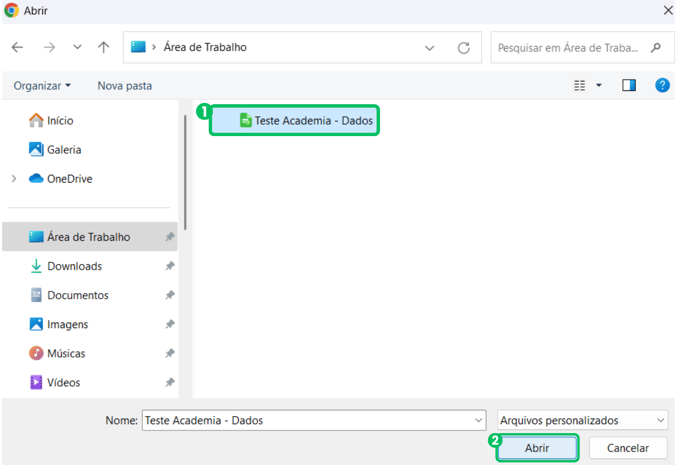Open the recent locations dropdown chevron
The image size is (688, 465).
(x=77, y=47)
